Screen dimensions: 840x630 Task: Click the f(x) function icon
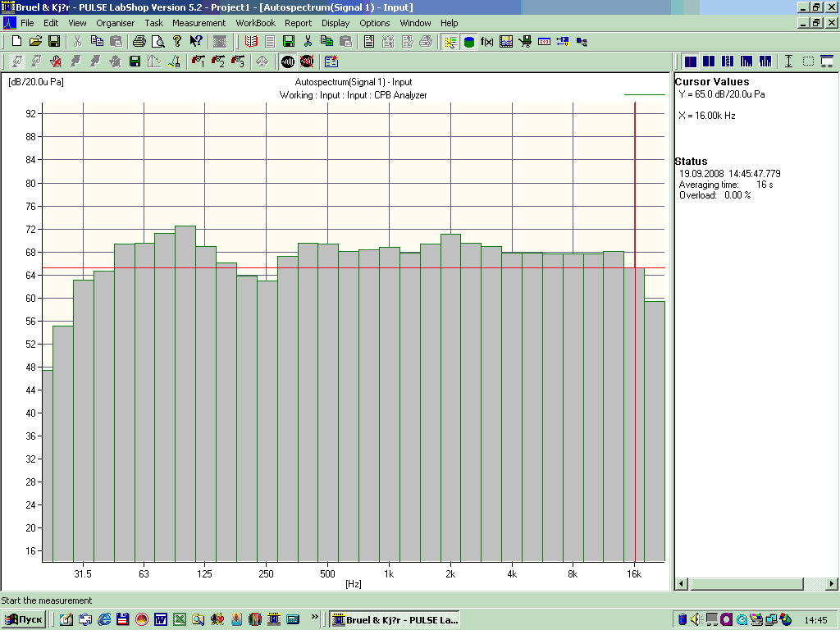coord(487,41)
